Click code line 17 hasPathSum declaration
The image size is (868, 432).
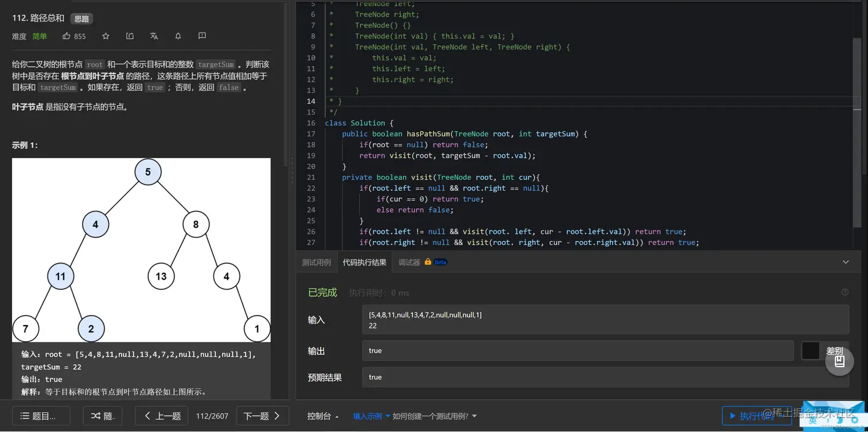click(x=465, y=134)
